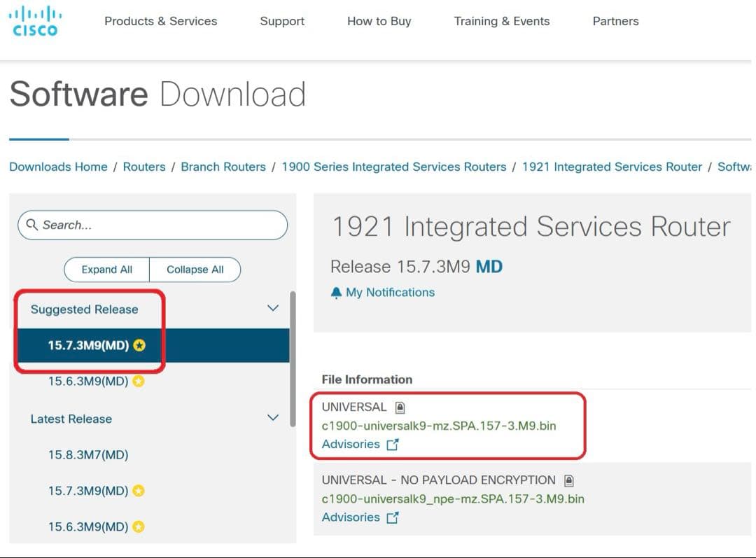Collapse the Suggested Release chevron
The height and width of the screenshot is (558, 756).
coord(273,308)
